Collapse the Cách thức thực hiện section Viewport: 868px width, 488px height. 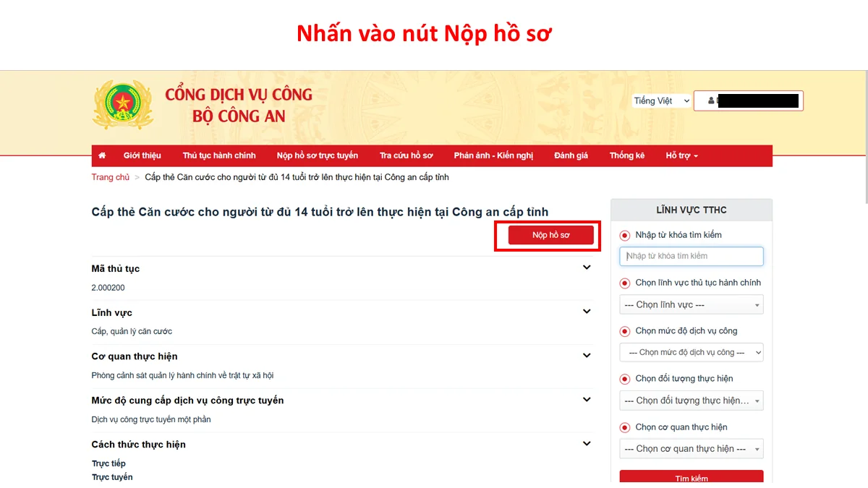tap(587, 444)
